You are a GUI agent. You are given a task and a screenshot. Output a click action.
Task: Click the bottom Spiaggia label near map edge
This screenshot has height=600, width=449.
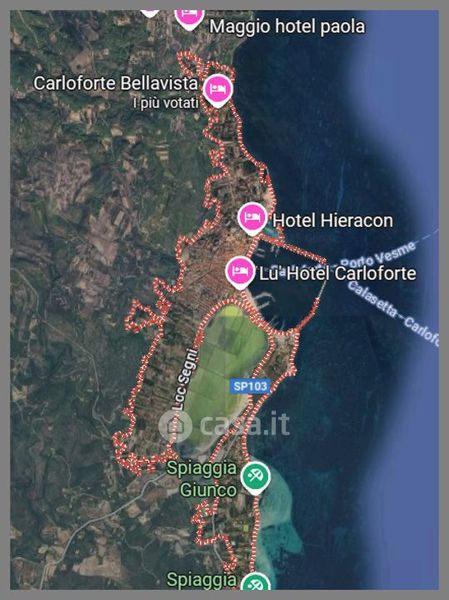[x=202, y=580]
